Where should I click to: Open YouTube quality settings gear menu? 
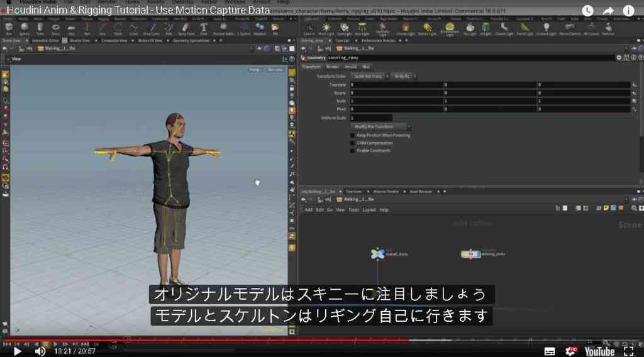tap(571, 351)
